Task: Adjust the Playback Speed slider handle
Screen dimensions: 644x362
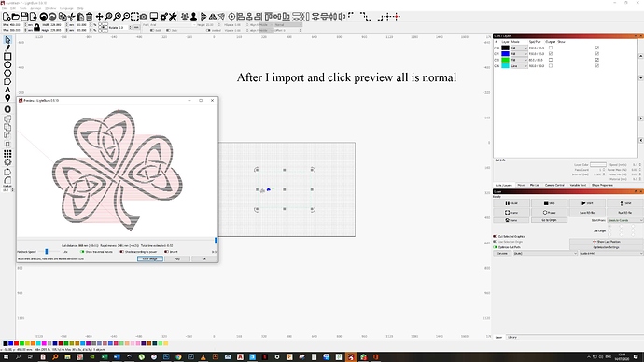Action: pos(47,252)
